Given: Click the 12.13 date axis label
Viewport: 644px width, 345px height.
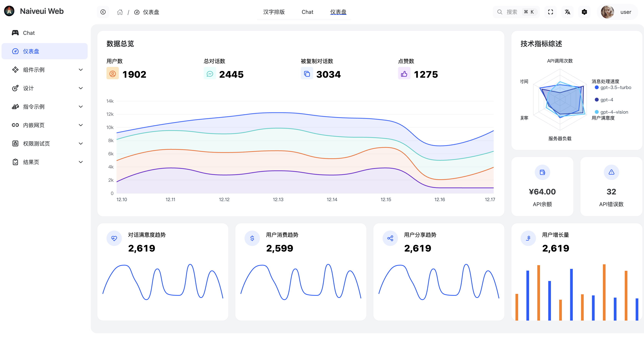Looking at the screenshot, I should [278, 199].
